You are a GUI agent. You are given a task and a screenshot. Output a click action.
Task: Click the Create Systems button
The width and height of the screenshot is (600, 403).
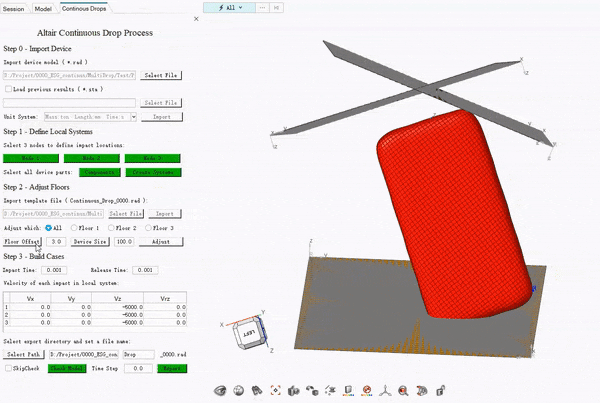pos(153,172)
